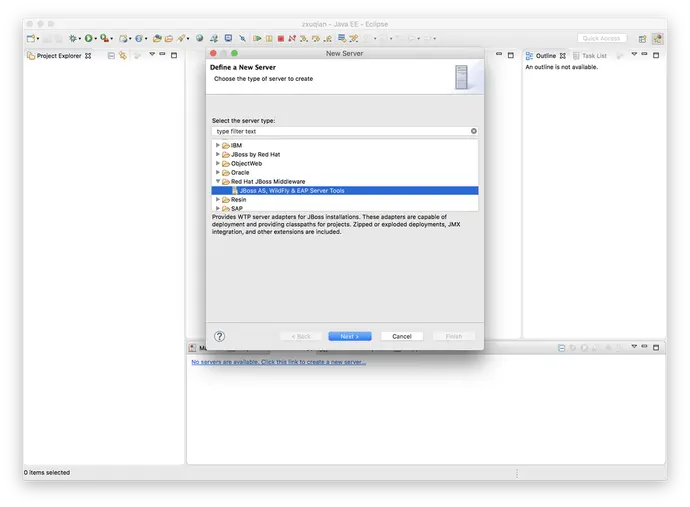The width and height of the screenshot is (690, 507).
Task: Click the Search flashlight toolbar icon
Action: coord(181,39)
